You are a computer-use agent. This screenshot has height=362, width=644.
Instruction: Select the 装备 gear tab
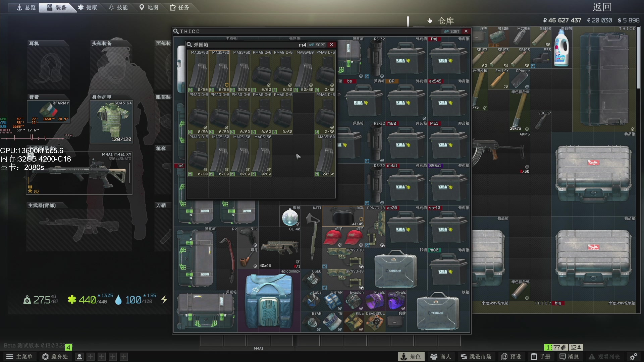click(x=57, y=7)
